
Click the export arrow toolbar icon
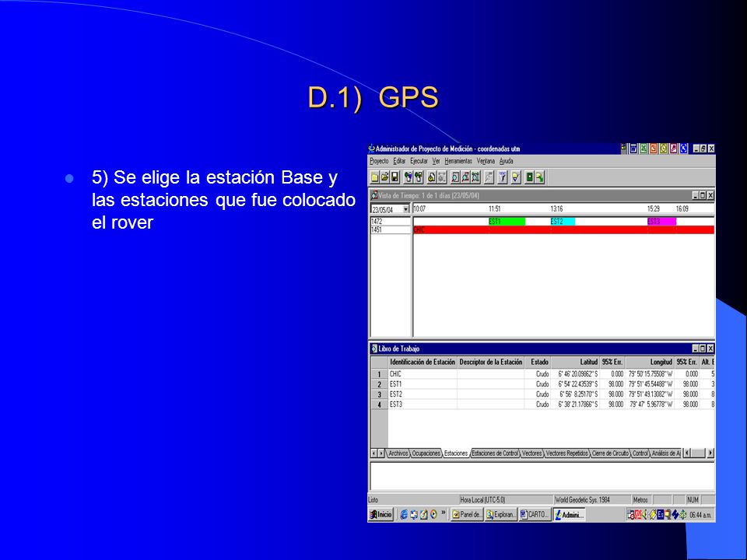tap(539, 177)
